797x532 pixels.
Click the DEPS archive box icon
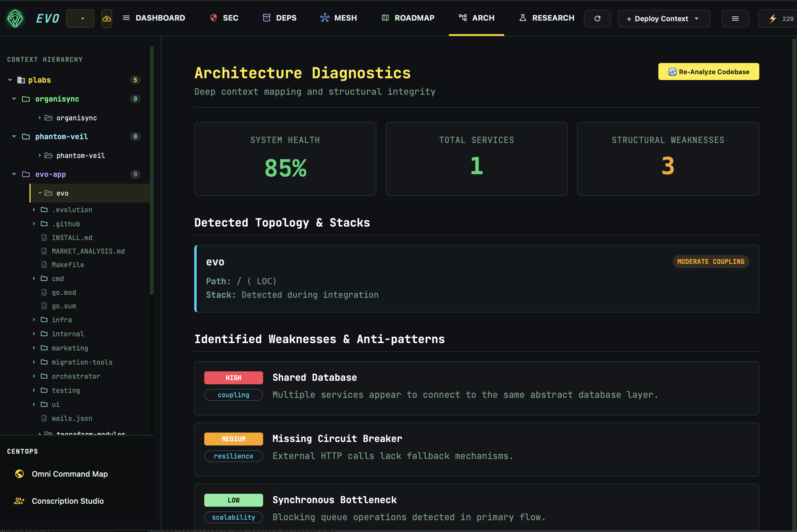pyautogui.click(x=267, y=18)
